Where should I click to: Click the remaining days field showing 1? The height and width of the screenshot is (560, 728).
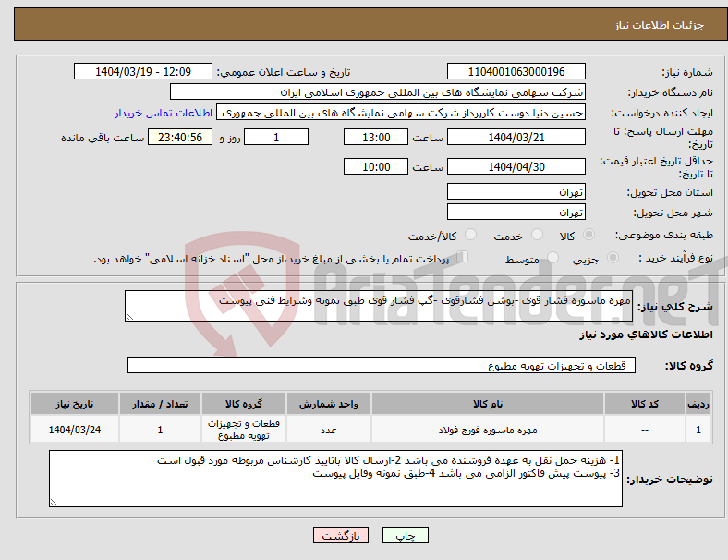[x=276, y=137]
